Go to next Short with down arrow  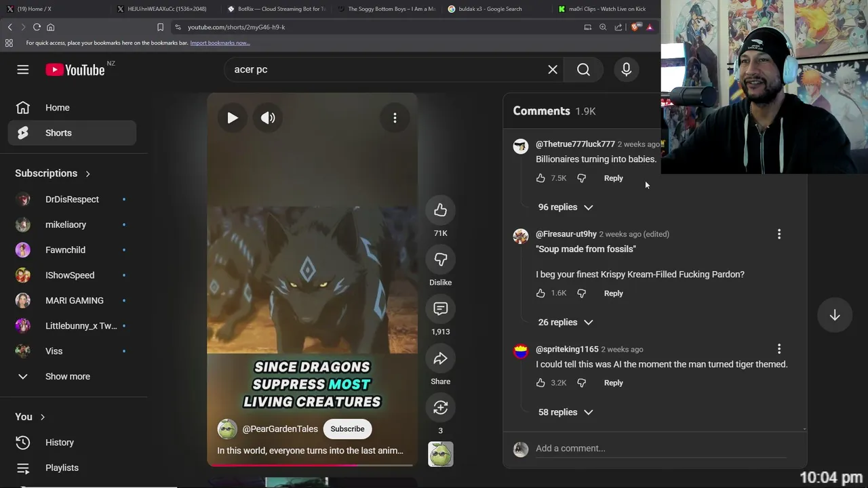835,315
